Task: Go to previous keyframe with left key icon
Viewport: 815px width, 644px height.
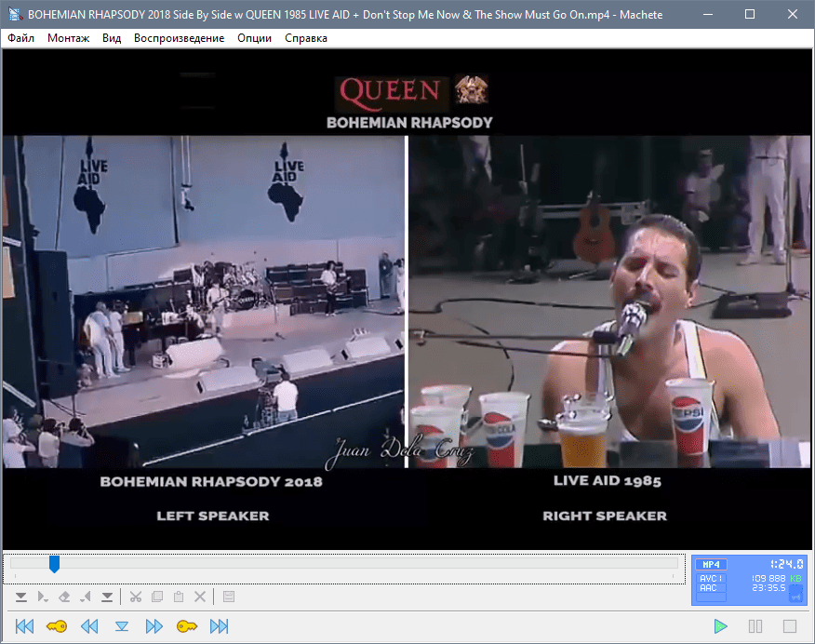Action: coord(57,626)
